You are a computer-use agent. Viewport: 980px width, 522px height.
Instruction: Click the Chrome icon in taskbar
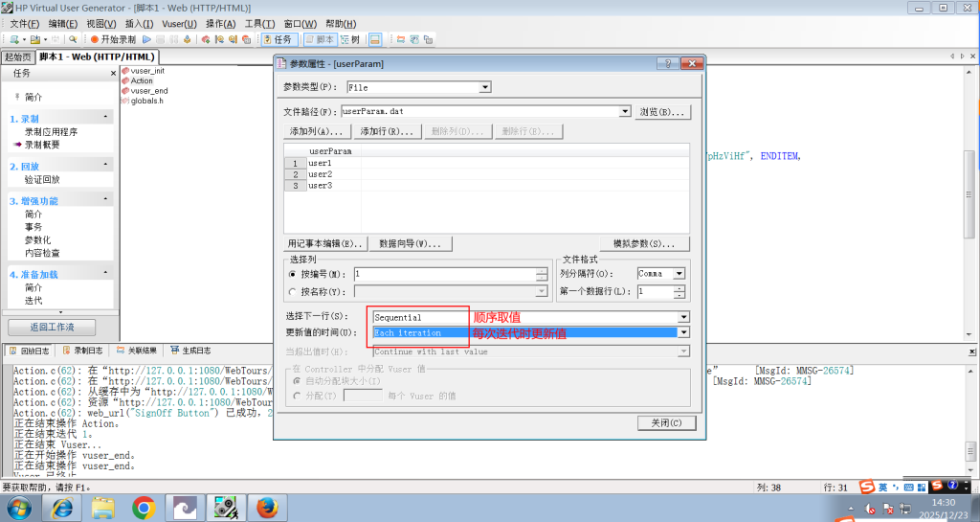point(145,507)
